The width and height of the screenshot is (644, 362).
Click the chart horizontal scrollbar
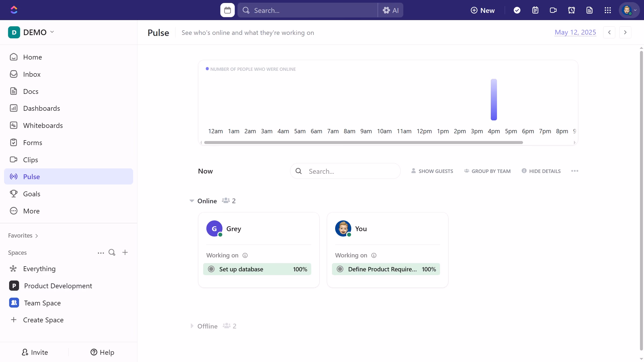click(363, 142)
